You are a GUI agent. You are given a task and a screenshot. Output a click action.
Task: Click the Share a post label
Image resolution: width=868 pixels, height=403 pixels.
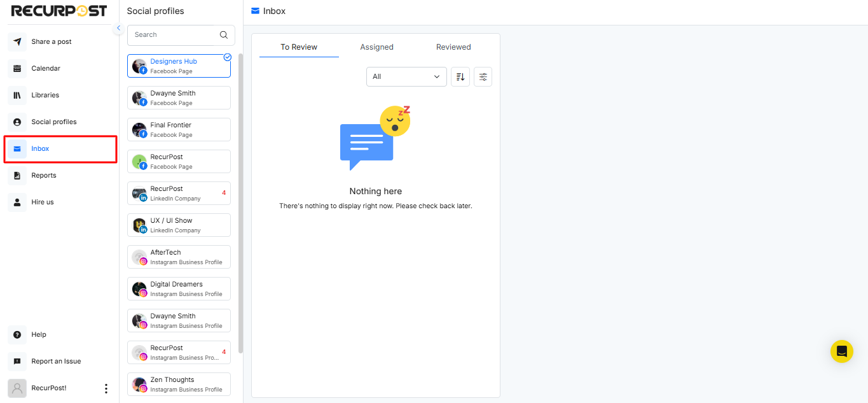(x=52, y=42)
